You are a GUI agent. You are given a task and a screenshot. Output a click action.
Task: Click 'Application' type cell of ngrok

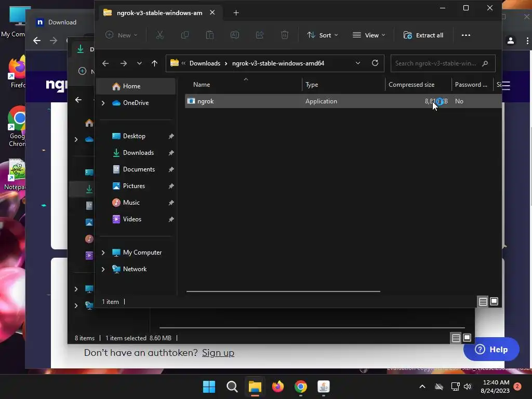[x=321, y=101]
